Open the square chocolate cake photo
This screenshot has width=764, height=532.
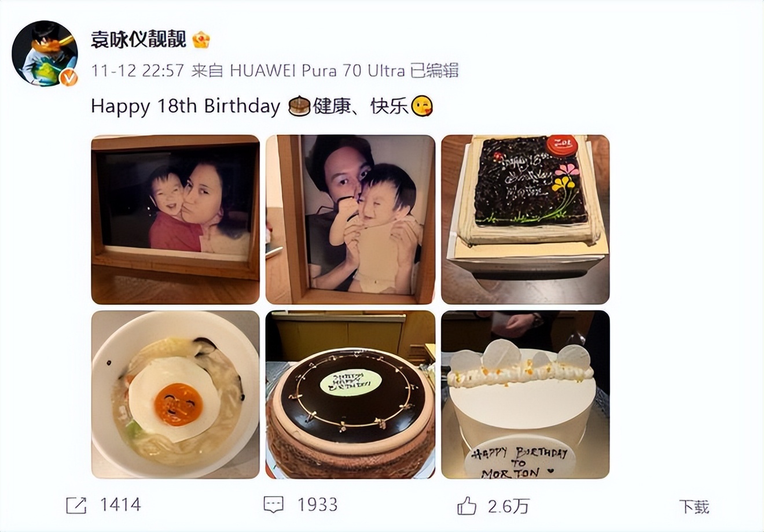tap(525, 220)
